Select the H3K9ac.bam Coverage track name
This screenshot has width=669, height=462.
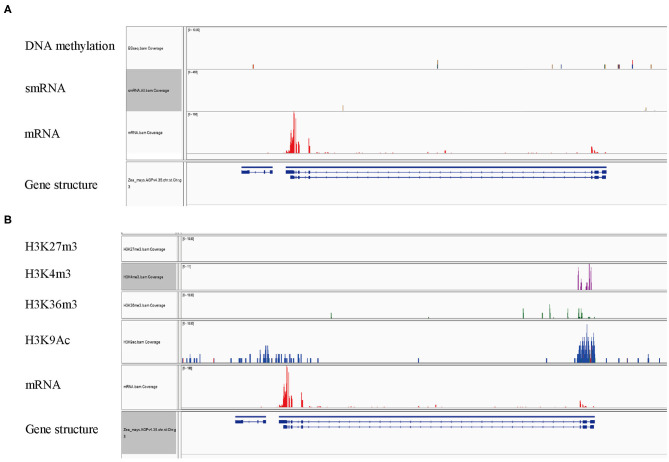coord(145,341)
